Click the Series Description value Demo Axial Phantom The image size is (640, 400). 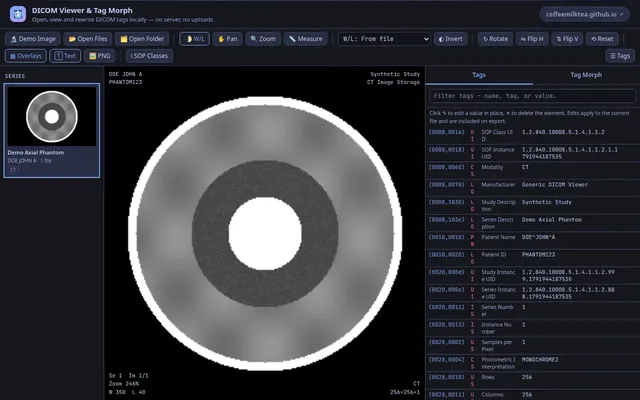click(x=551, y=220)
